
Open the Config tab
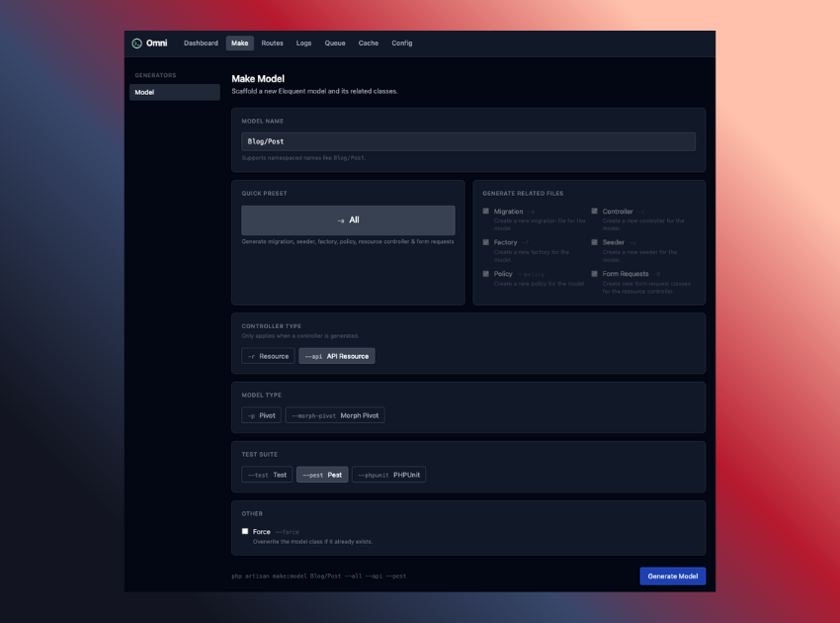point(402,44)
